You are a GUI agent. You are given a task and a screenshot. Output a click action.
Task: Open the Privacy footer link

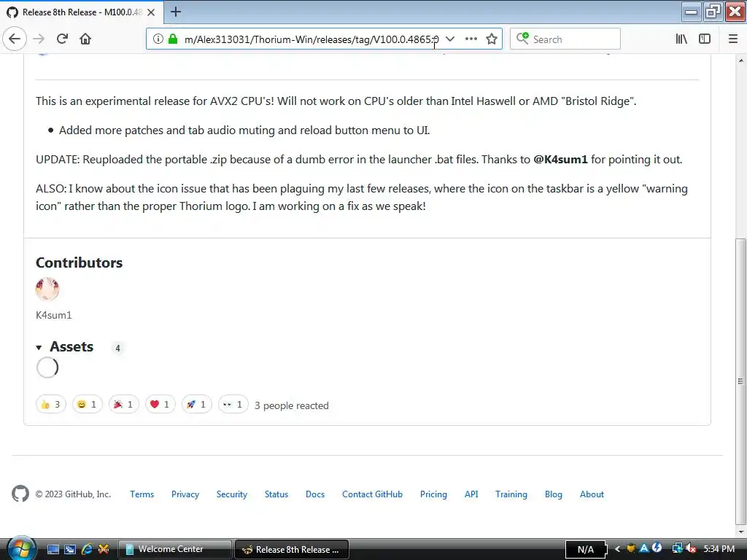point(185,494)
